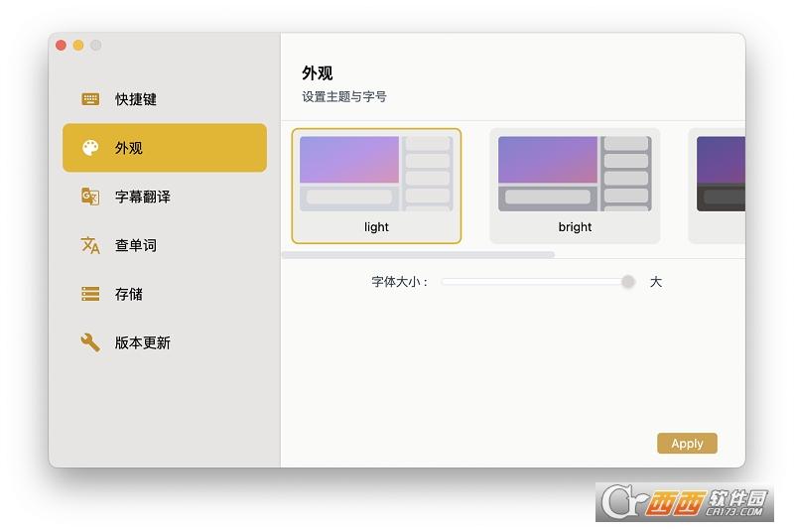Choose the bright theme card
794x532 pixels.
click(x=575, y=186)
